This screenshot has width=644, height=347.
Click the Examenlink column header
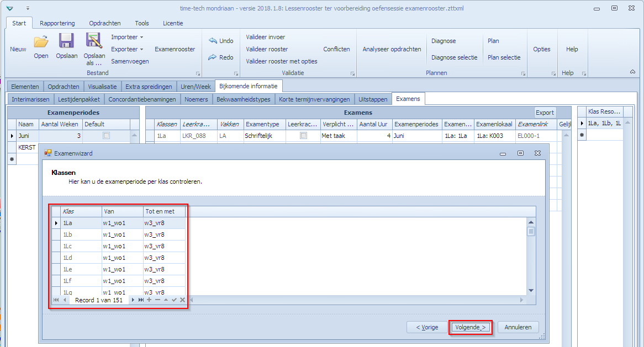pos(536,124)
